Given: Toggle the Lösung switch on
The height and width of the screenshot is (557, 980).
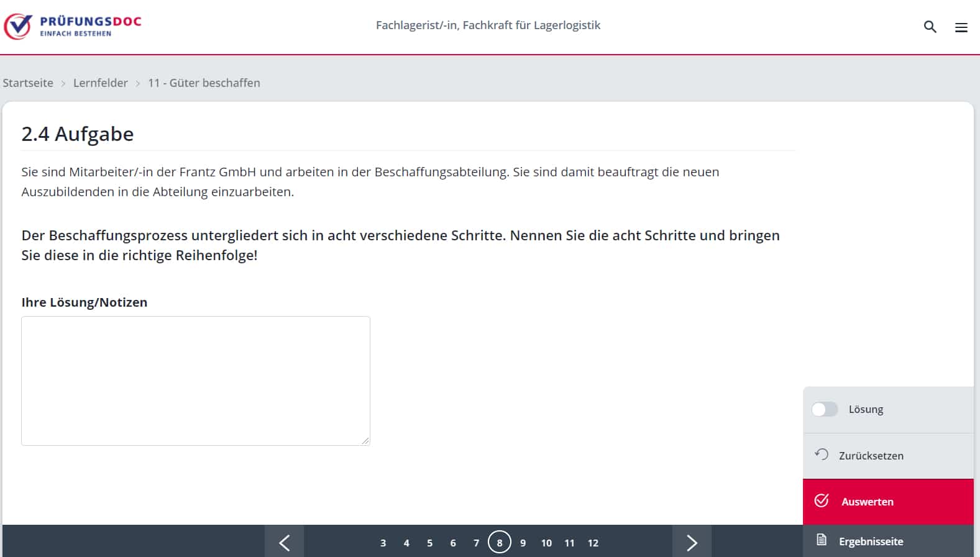Looking at the screenshot, I should coord(825,409).
